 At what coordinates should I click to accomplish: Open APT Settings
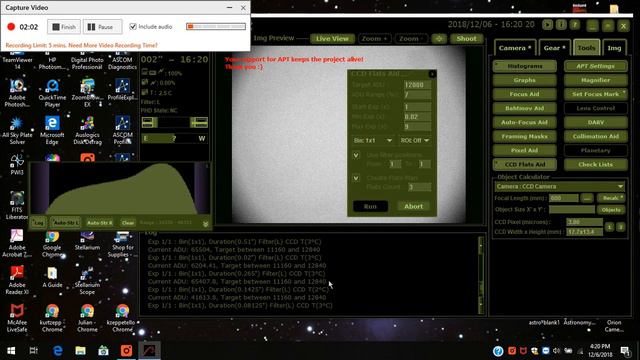(596, 66)
